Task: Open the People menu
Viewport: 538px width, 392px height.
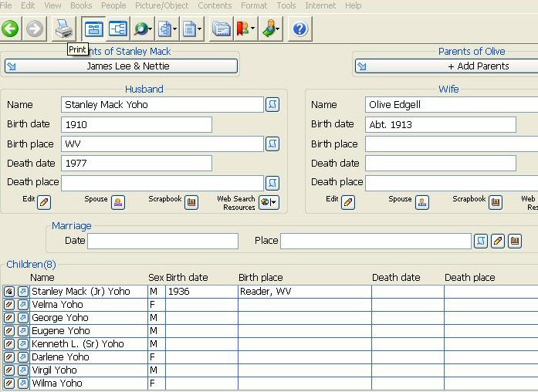Action: pyautogui.click(x=113, y=5)
